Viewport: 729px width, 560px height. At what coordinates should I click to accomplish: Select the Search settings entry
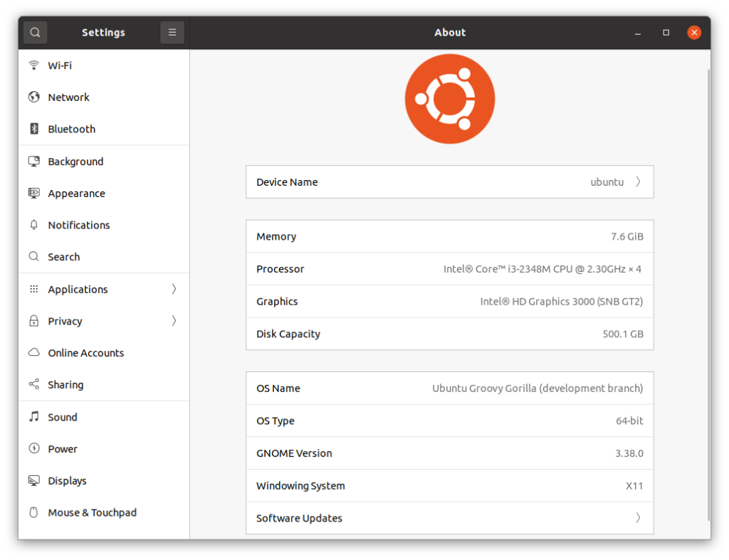coord(63,257)
